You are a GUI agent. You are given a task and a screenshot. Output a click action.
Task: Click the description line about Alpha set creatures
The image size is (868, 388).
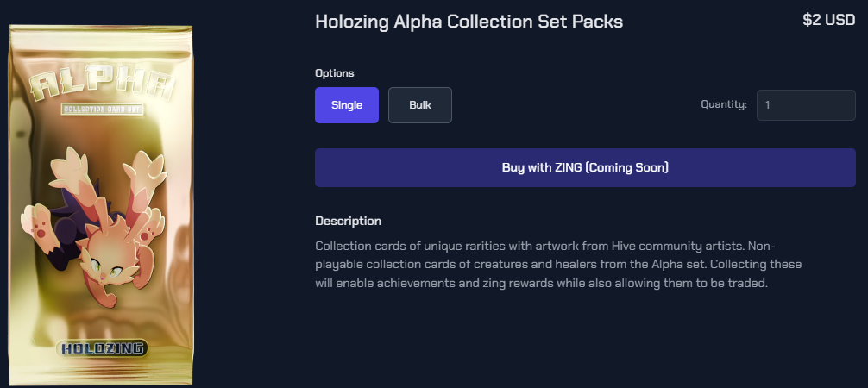pyautogui.click(x=558, y=265)
